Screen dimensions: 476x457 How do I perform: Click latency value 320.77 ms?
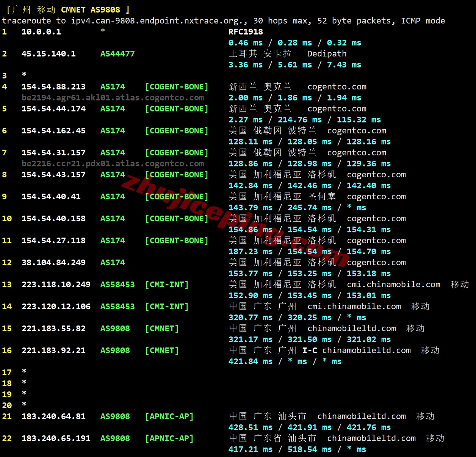(251, 318)
